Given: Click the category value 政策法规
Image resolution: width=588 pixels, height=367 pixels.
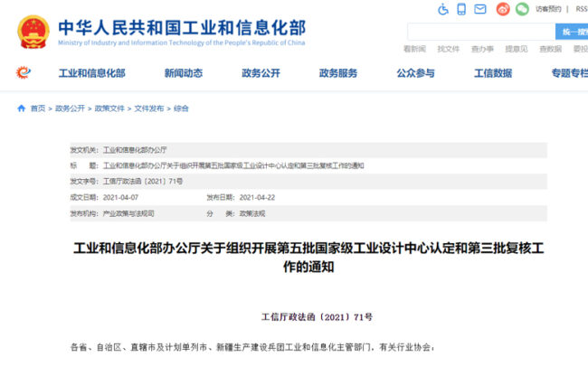Looking at the screenshot, I should coord(252,213).
